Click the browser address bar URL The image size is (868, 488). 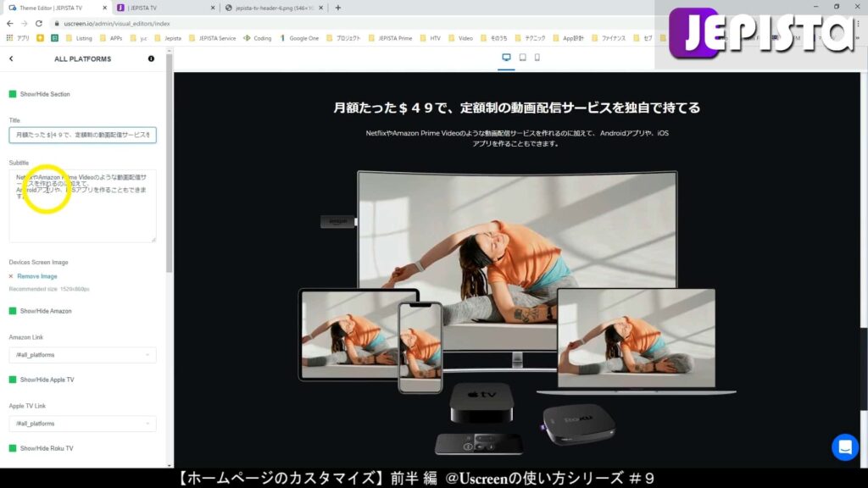click(x=117, y=24)
